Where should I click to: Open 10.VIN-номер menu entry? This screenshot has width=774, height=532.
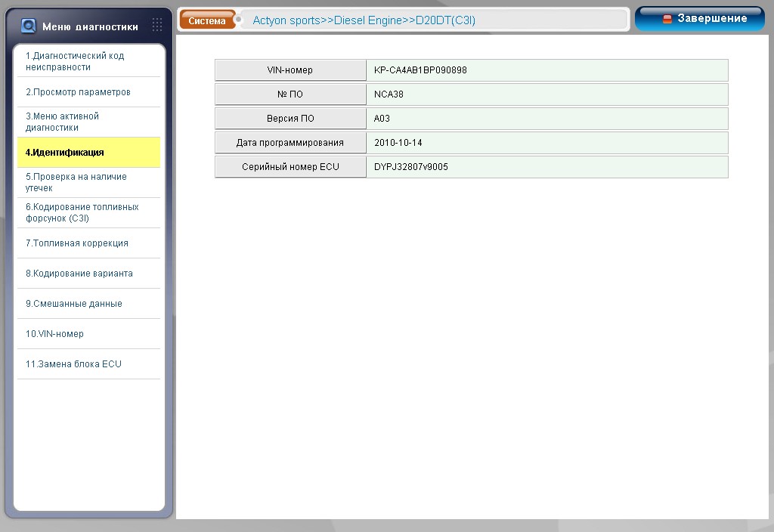89,334
